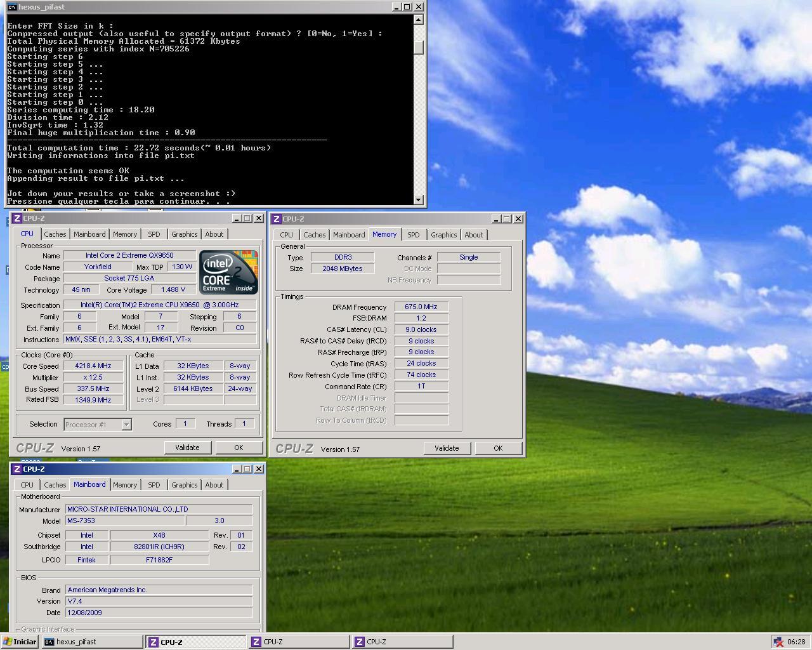Switch to hexus_pifast taskbar button

pyautogui.click(x=93, y=642)
